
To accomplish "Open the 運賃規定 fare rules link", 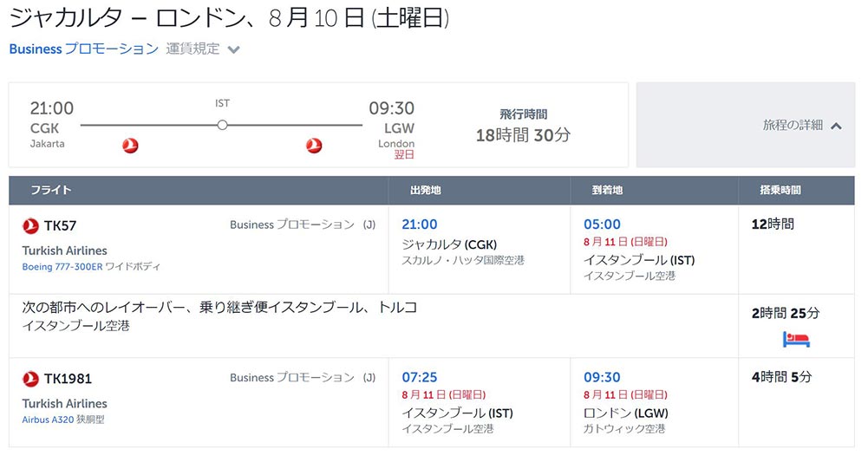I will 193,49.
